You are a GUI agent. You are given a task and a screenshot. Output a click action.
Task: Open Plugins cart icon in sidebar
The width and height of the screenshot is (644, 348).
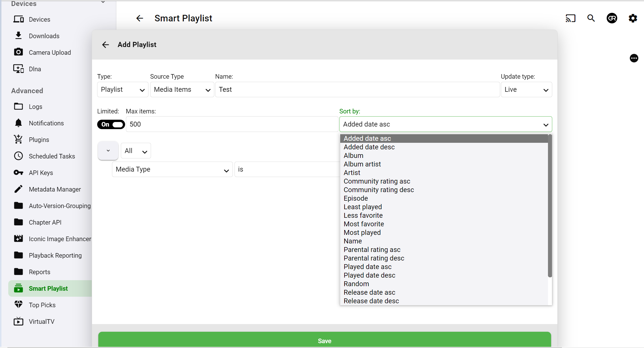(x=19, y=140)
